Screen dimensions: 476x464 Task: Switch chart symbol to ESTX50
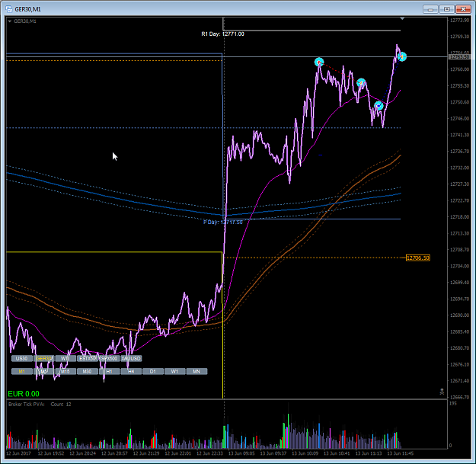pos(88,358)
